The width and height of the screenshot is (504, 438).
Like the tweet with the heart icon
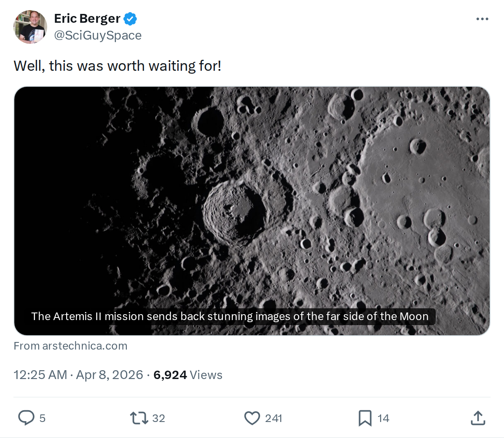tap(252, 418)
